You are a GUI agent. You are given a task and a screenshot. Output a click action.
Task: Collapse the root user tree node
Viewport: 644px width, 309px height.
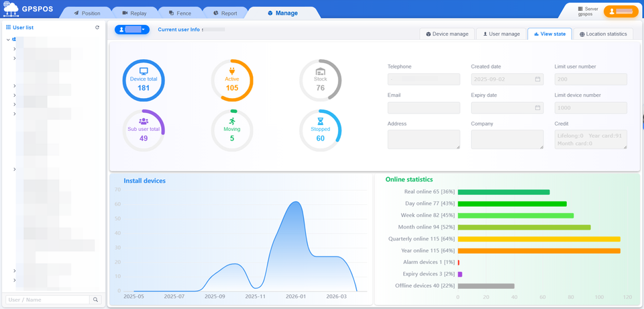8,40
